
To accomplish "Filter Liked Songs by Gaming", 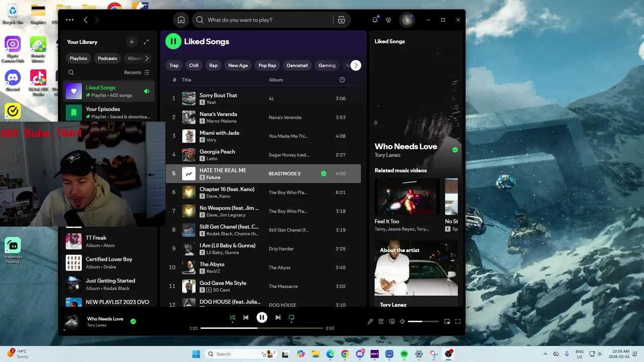I will (x=327, y=65).
